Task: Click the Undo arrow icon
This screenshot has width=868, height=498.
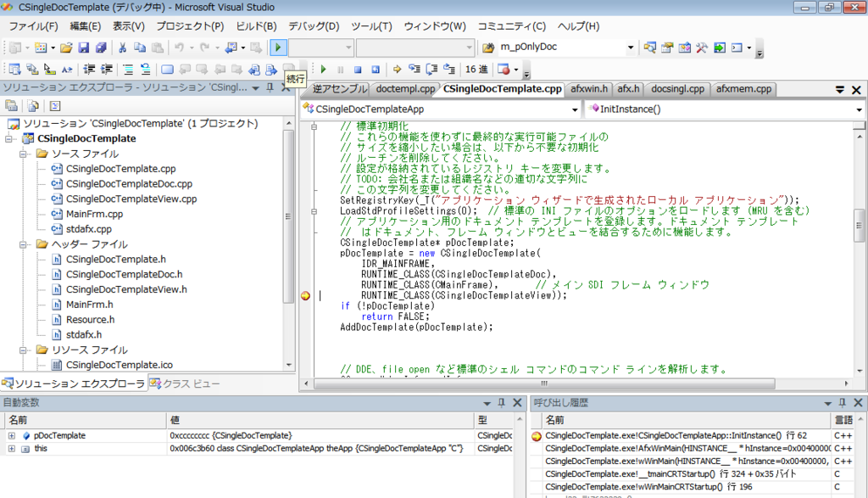Action: tap(179, 48)
